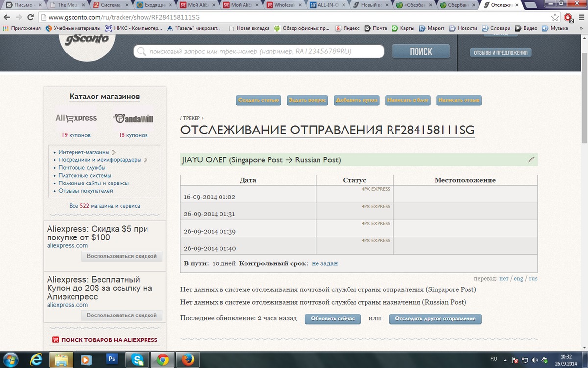Open Skype from the taskbar

[x=137, y=359]
